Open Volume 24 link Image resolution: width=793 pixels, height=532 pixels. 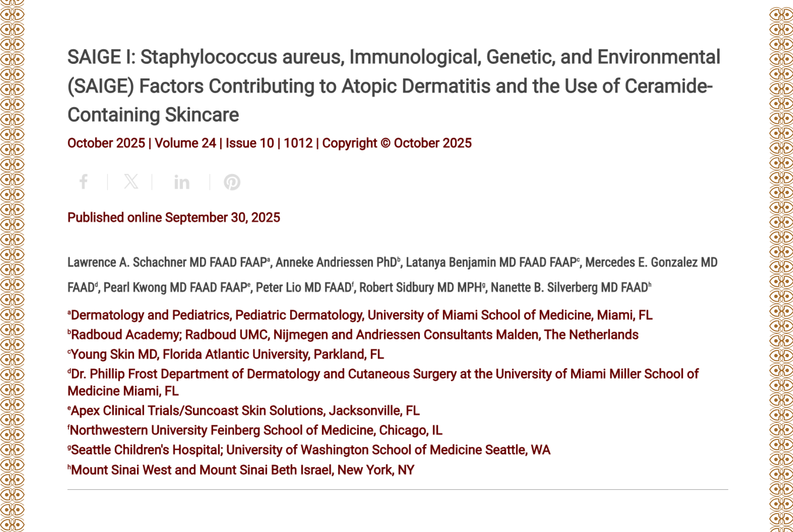coord(185,143)
